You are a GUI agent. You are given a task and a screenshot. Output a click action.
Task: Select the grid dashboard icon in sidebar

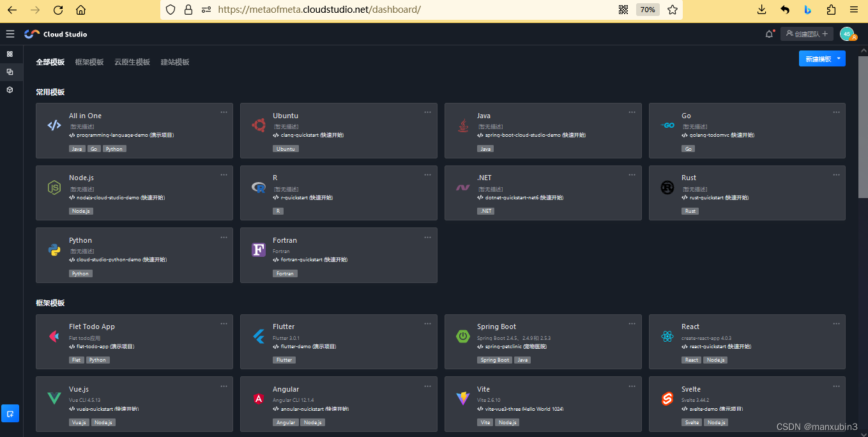point(10,54)
